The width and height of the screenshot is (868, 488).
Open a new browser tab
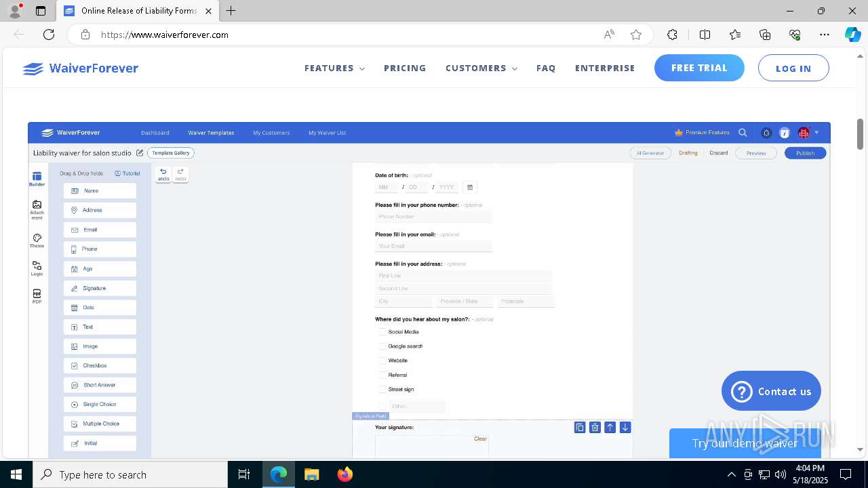[231, 11]
